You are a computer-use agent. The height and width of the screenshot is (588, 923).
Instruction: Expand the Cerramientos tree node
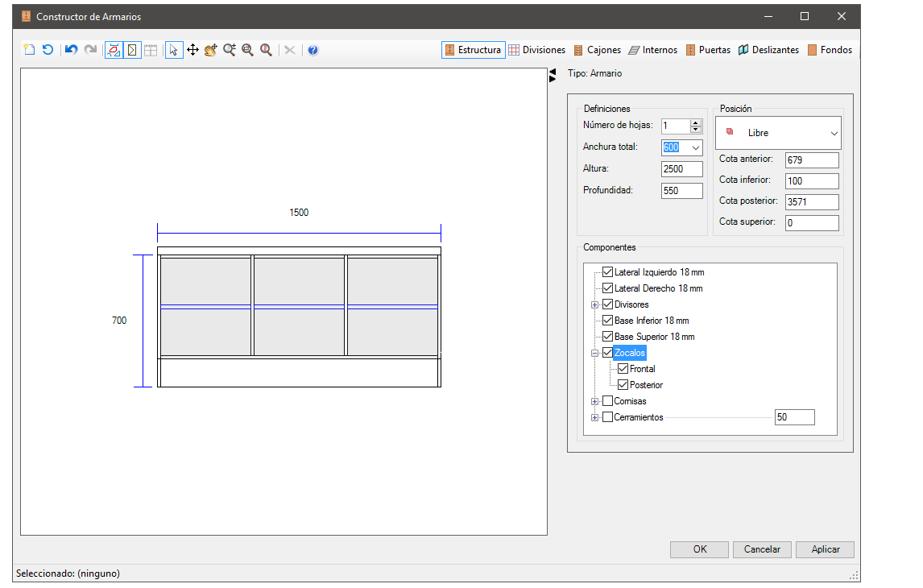point(595,417)
